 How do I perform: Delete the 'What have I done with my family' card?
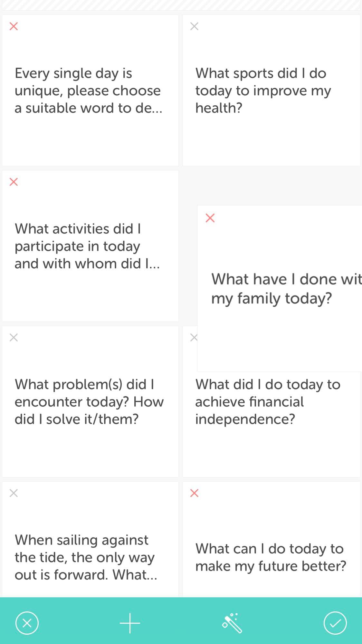click(x=210, y=218)
